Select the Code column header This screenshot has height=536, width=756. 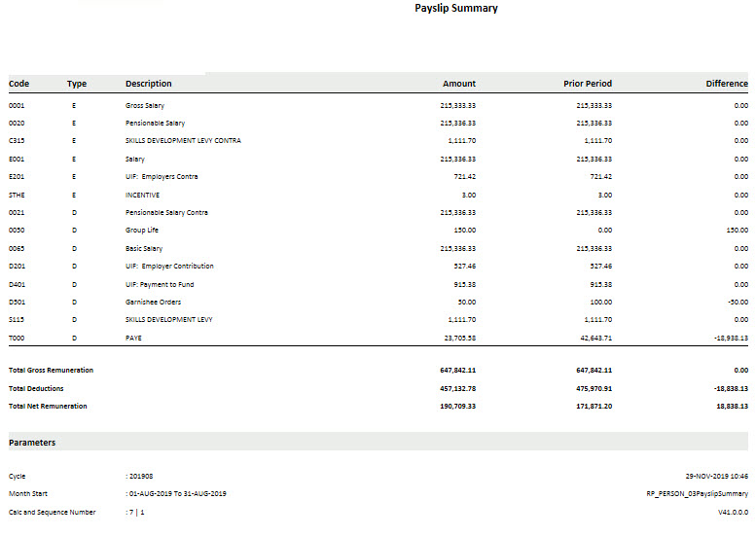click(18, 84)
